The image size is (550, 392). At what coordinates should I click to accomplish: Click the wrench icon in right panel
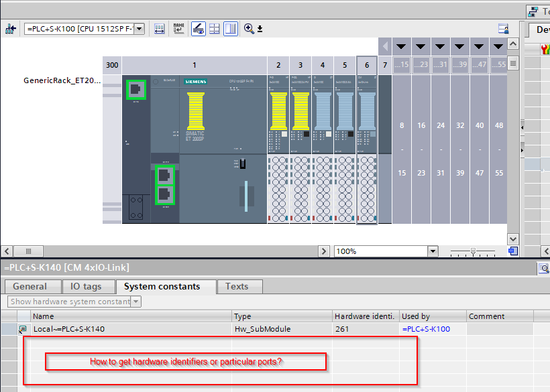545,49
